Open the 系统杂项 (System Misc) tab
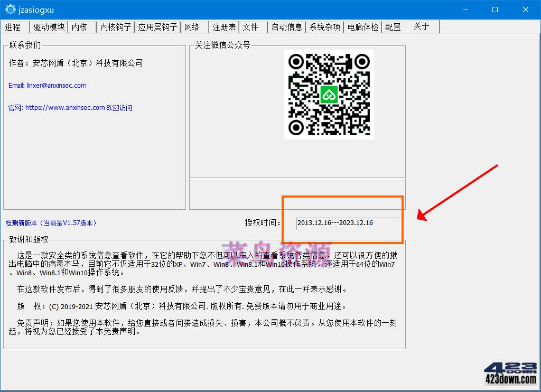Image resolution: width=541 pixels, height=392 pixels. click(x=324, y=26)
